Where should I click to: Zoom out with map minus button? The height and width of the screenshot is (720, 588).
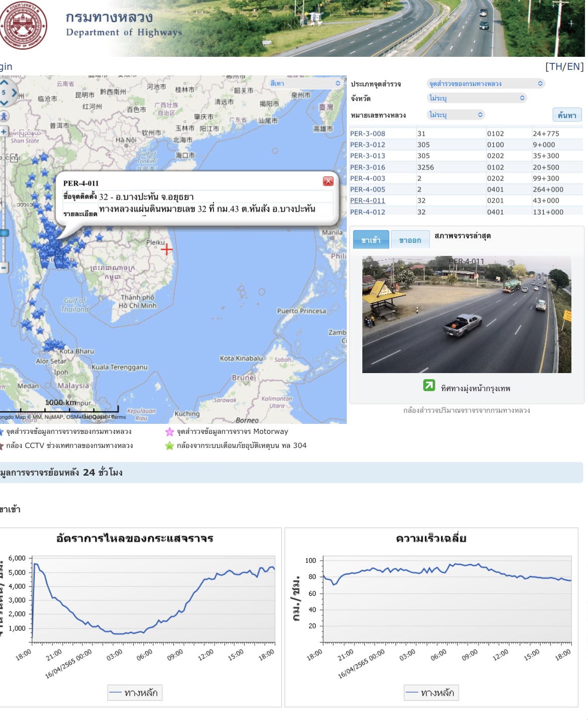(x=4, y=267)
